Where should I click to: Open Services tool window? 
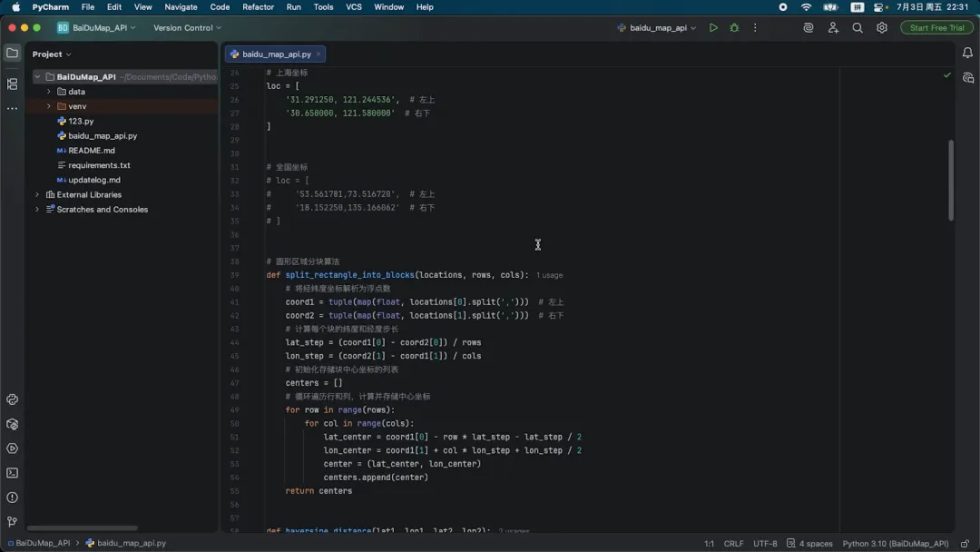tap(12, 448)
